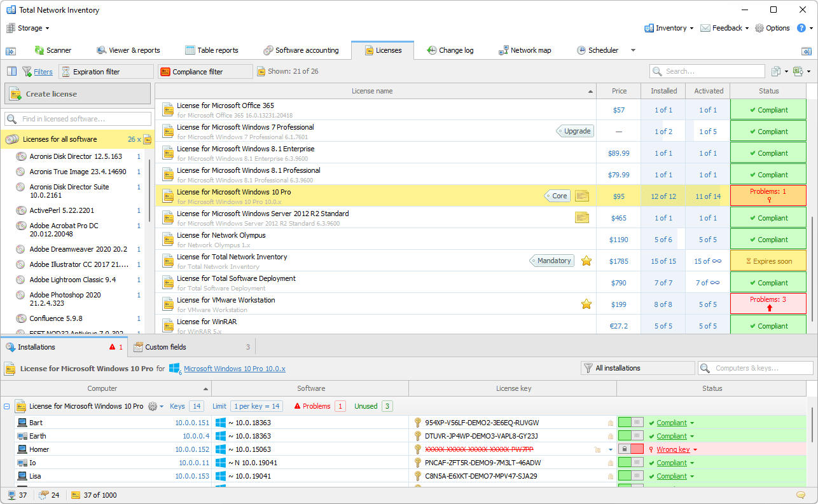Click the Upgrade tag on Windows 7 Professional license
Image resolution: width=818 pixels, height=504 pixels.
tap(575, 132)
